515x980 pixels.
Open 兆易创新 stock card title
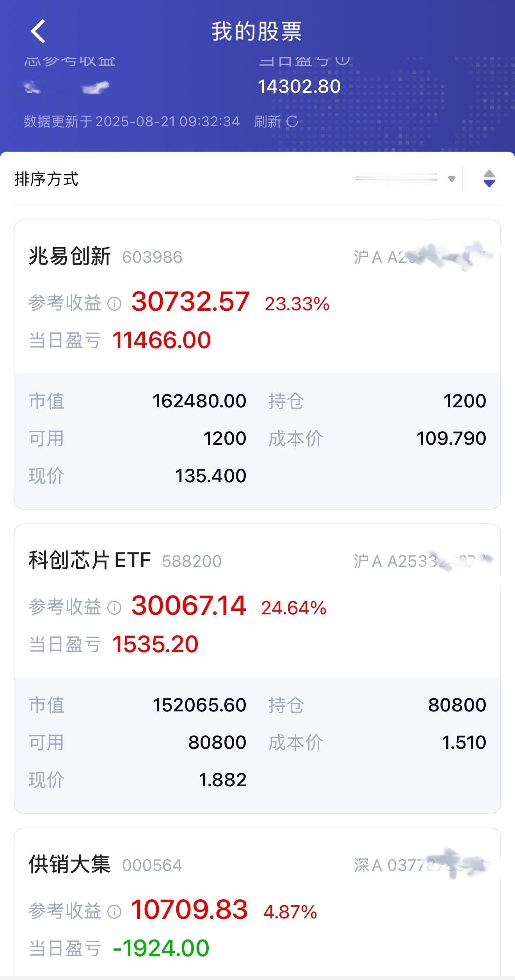click(x=70, y=256)
